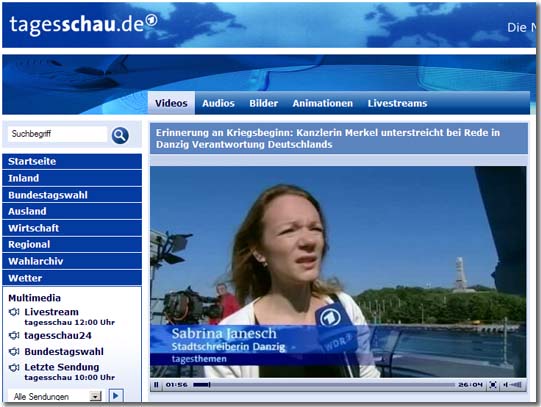
Task: Open the Letzte Sendung link
Action: pyautogui.click(x=61, y=367)
